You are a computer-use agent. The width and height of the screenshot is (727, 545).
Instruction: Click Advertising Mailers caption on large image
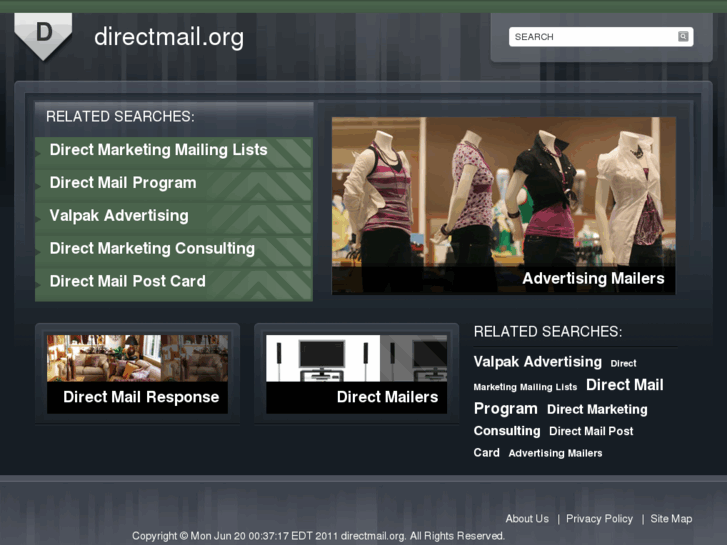(x=593, y=278)
